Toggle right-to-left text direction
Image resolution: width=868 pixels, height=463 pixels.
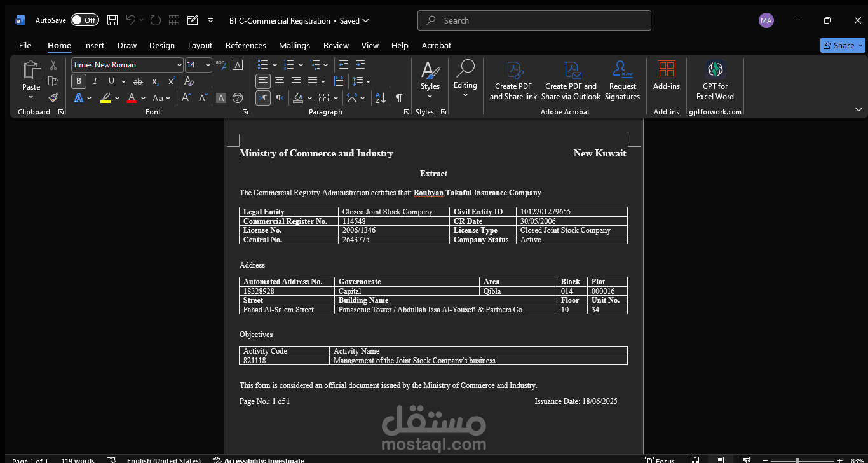coord(280,98)
